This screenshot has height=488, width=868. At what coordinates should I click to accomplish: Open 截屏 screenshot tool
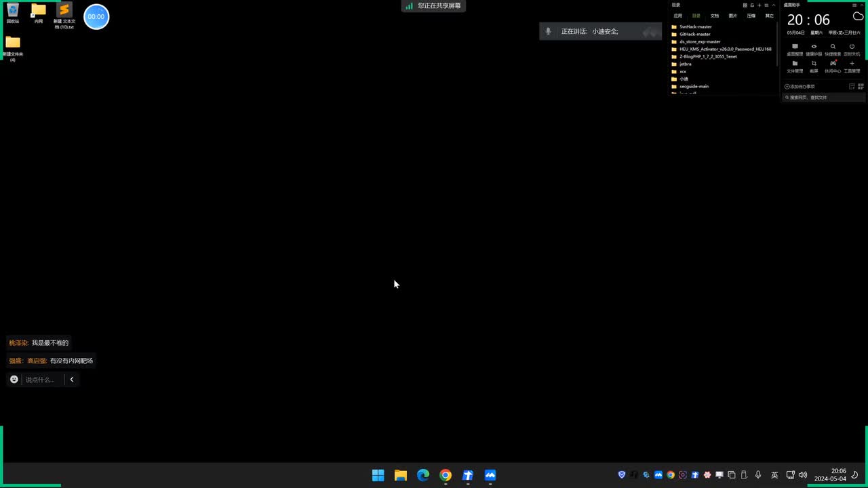[814, 67]
